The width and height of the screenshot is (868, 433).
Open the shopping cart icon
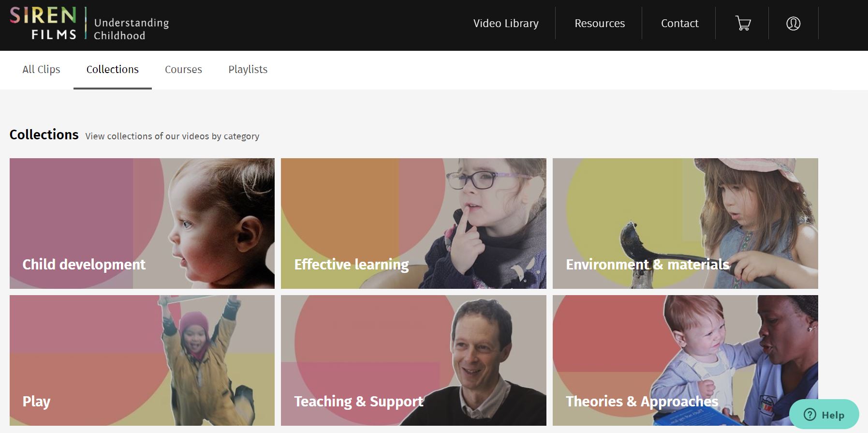(743, 23)
